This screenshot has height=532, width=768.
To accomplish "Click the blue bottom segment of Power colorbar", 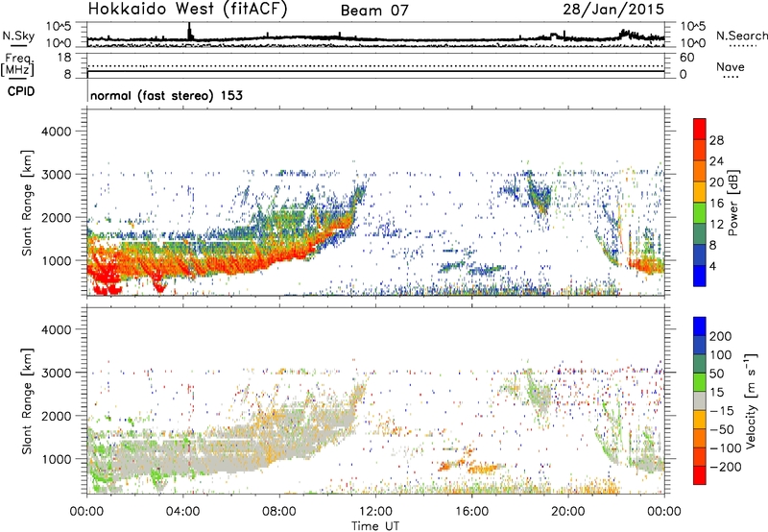I will (x=700, y=276).
